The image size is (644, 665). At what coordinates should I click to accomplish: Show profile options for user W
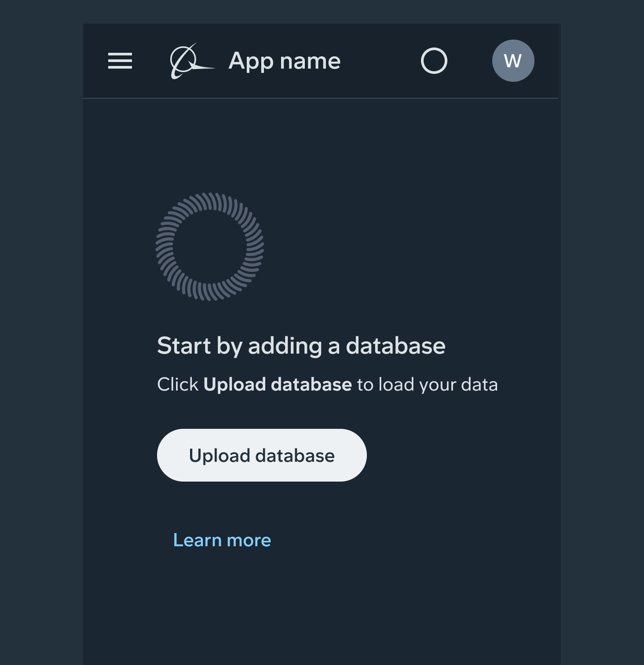[x=513, y=61]
